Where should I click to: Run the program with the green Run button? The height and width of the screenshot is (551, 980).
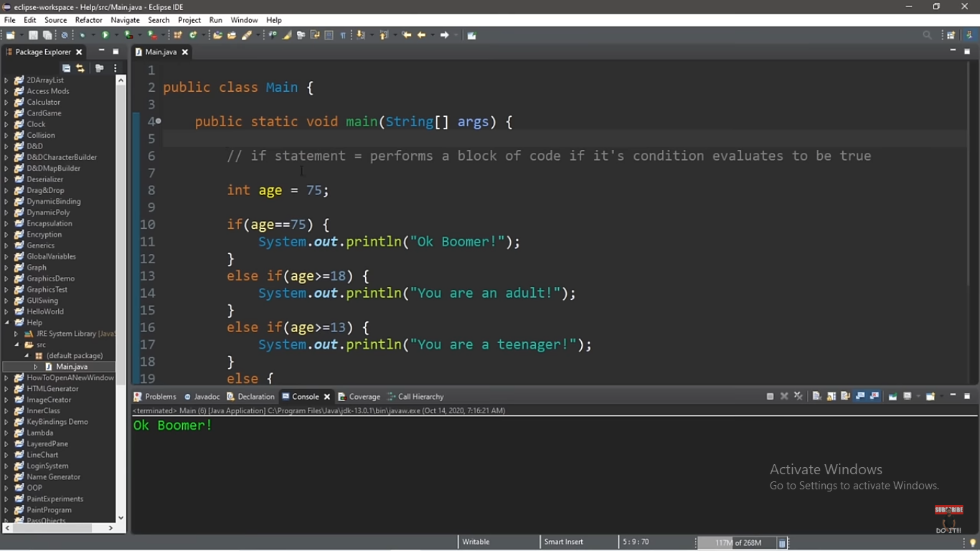pos(105,35)
